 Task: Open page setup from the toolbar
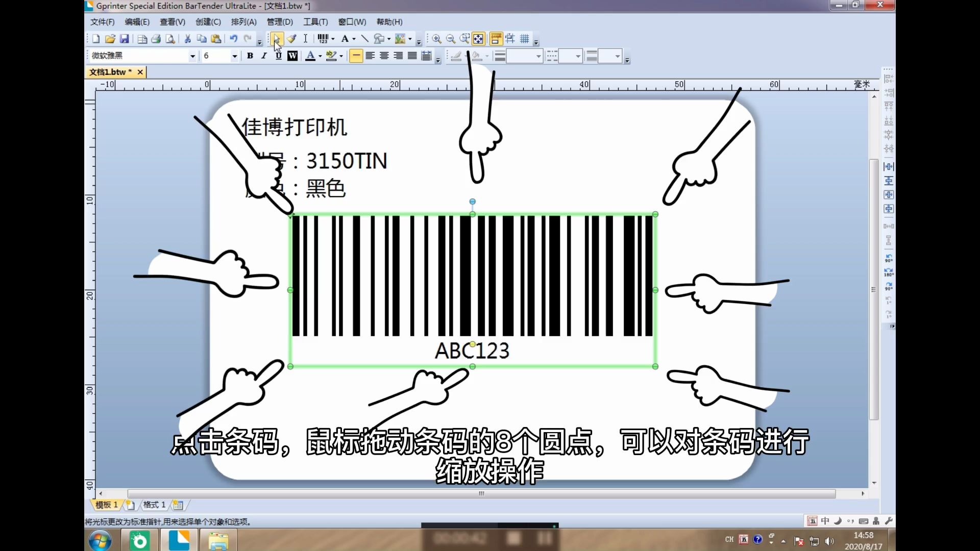(142, 39)
